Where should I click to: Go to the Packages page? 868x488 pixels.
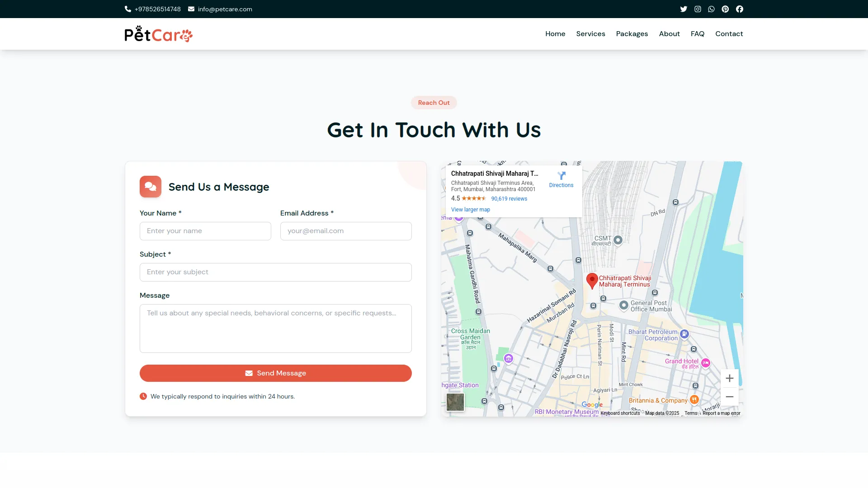(x=632, y=34)
